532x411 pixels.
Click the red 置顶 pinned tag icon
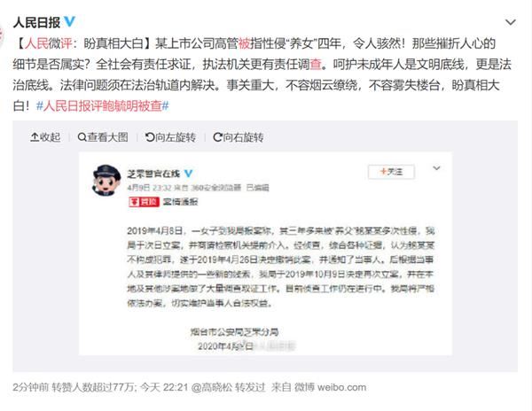tap(144, 202)
